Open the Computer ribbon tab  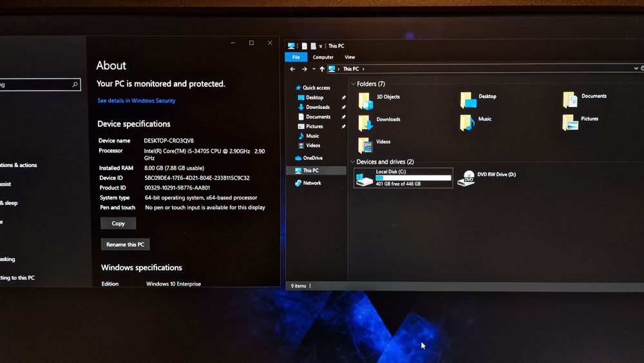click(x=323, y=57)
